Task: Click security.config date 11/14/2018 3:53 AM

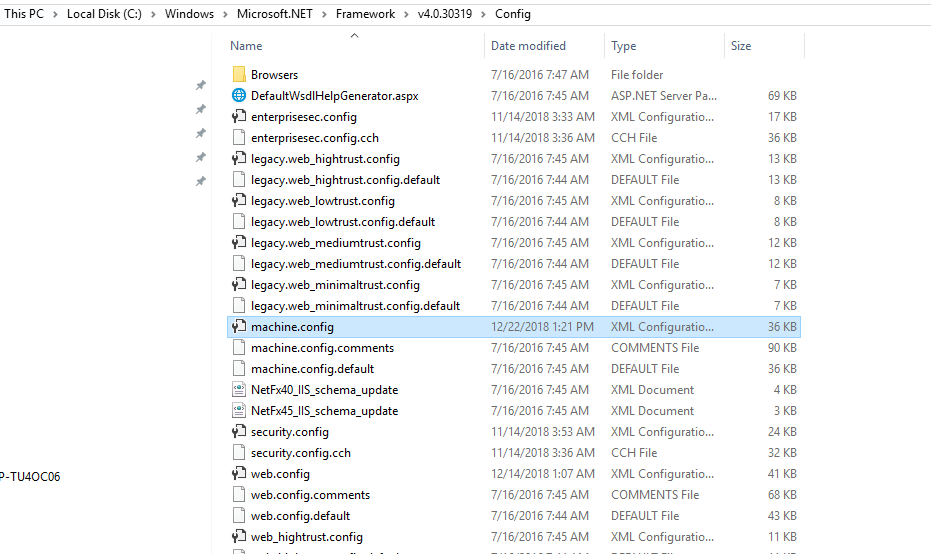Action: [x=543, y=432]
